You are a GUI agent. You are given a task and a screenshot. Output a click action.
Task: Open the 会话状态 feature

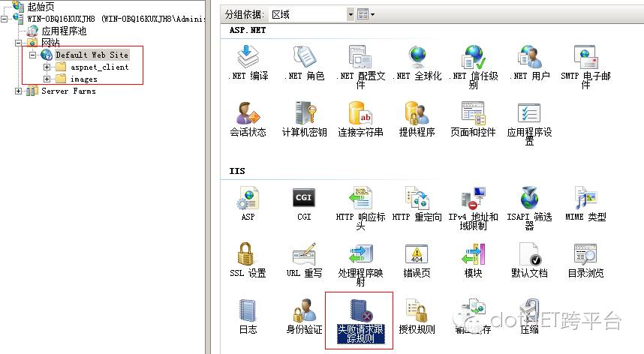click(x=248, y=119)
